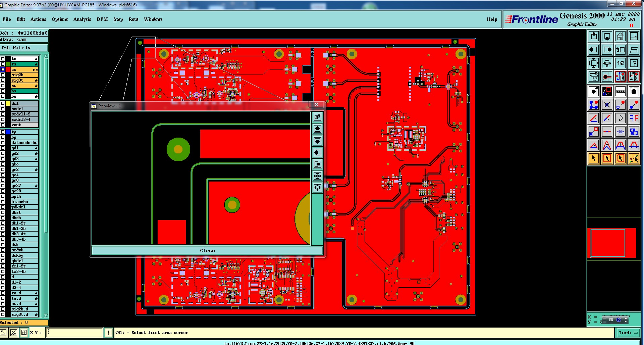
Task: Open the DFM menu
Action: (102, 19)
